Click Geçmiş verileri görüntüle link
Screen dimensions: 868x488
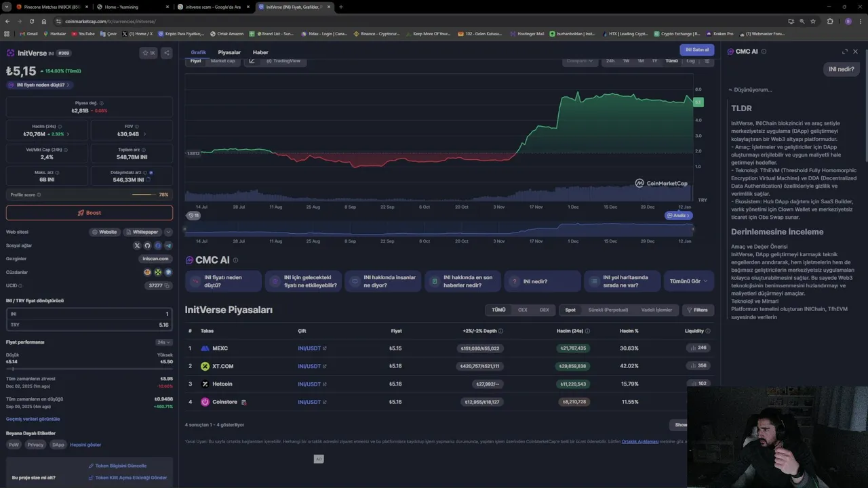(x=33, y=419)
